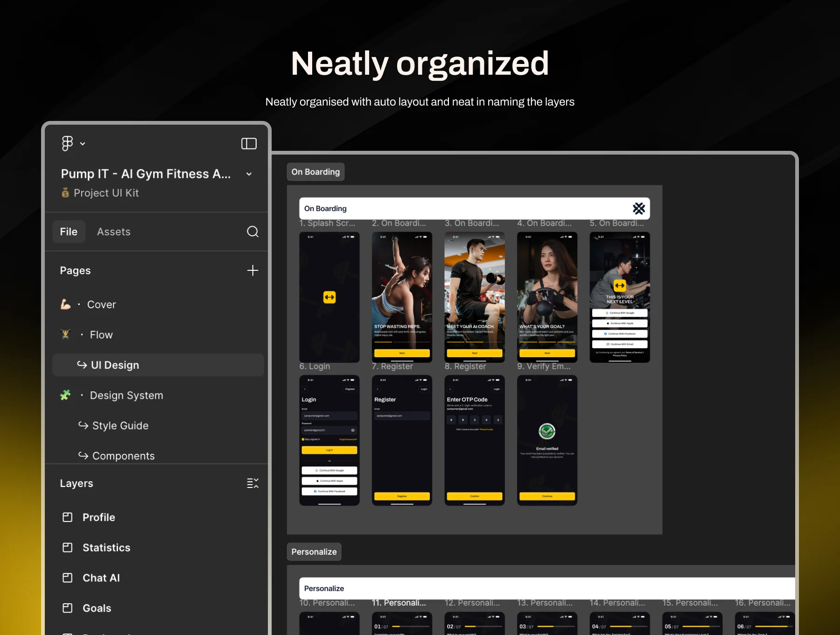840x635 pixels.
Task: Collapse all layers icon
Action: 252,483
